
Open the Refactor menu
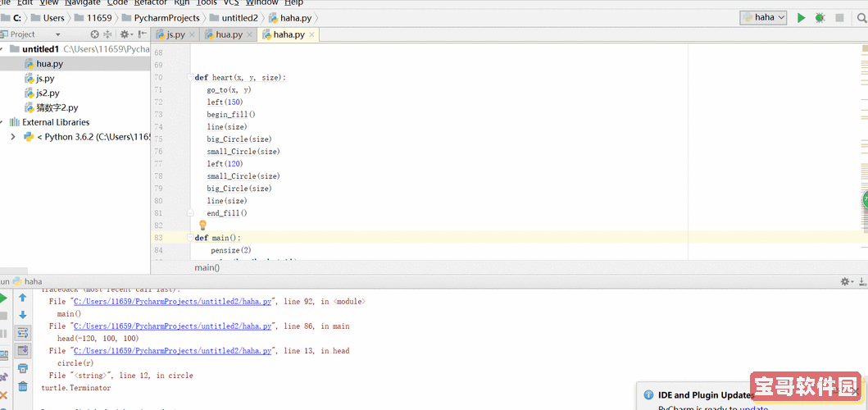point(151,2)
